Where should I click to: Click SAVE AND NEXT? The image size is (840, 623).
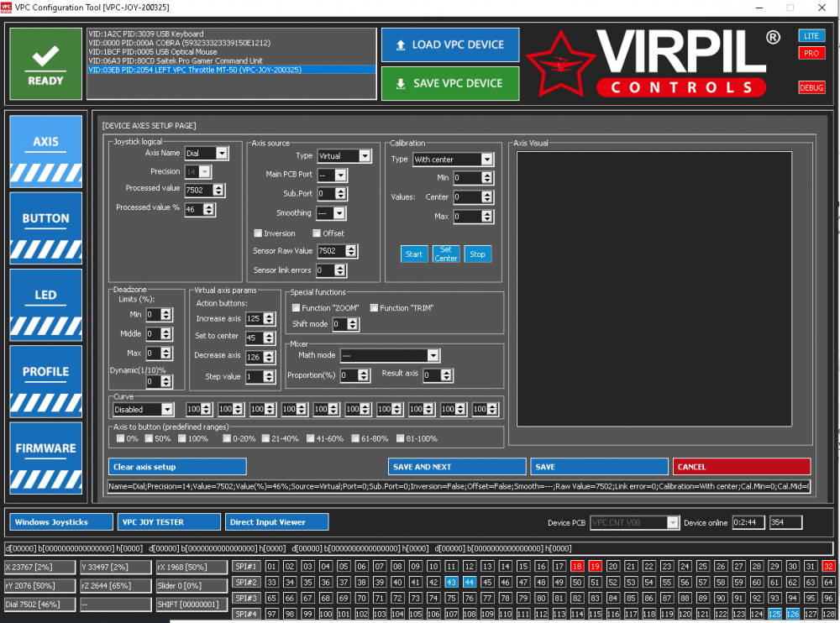[x=457, y=467]
